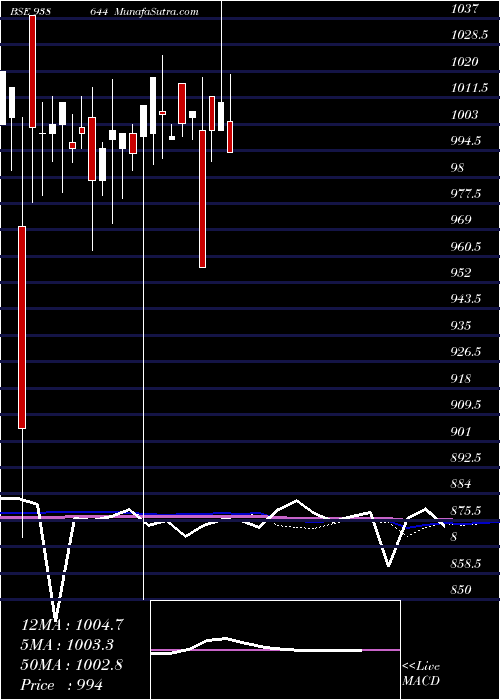
Task: Click the 926.5 price axis label
Action: coord(467,352)
